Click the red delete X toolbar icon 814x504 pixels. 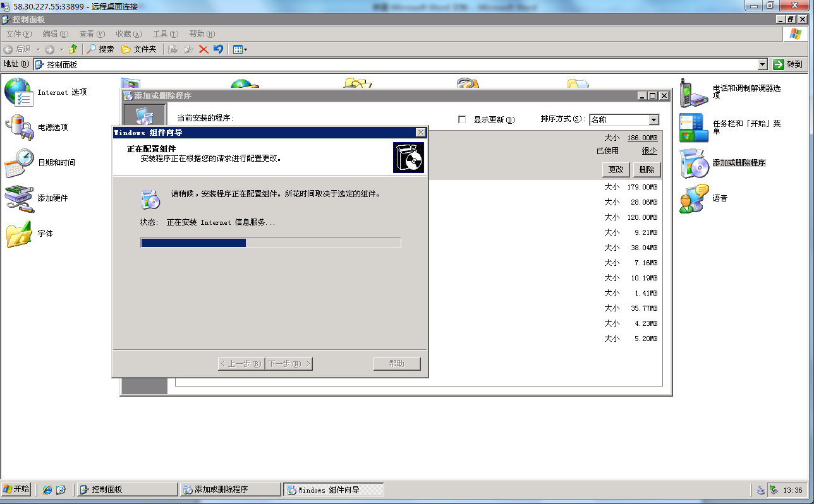click(x=203, y=49)
